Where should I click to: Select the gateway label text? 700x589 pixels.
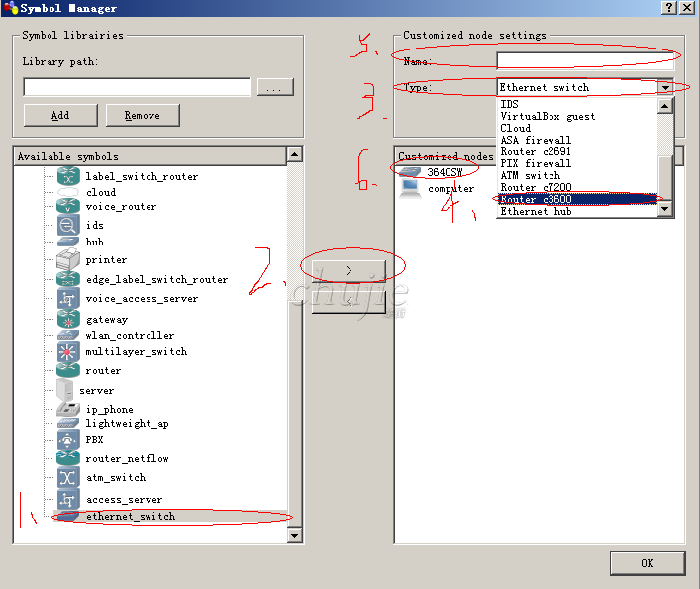tap(107, 320)
